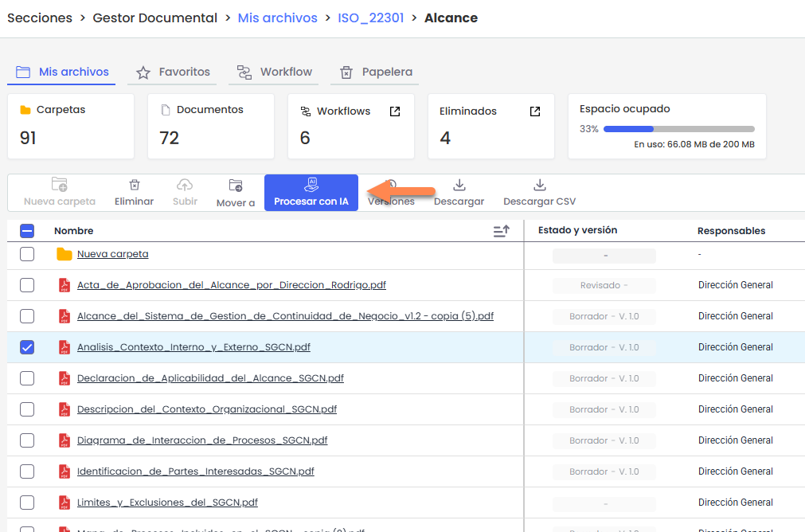Uncheck the Analisis_Contexto_Interno_y_Externo_SGCN.pdf checkbox
The image size is (805, 532).
27,347
